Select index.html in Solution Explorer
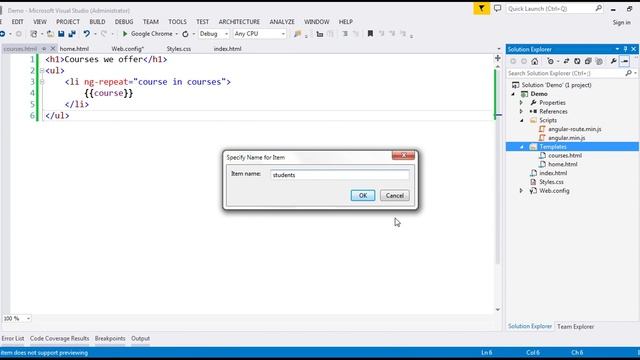The image size is (640, 360). pyautogui.click(x=553, y=173)
